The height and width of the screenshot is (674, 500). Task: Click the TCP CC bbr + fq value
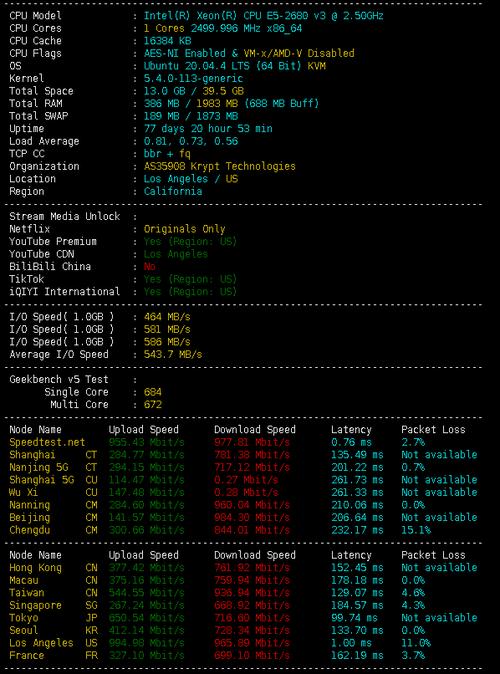click(x=167, y=154)
